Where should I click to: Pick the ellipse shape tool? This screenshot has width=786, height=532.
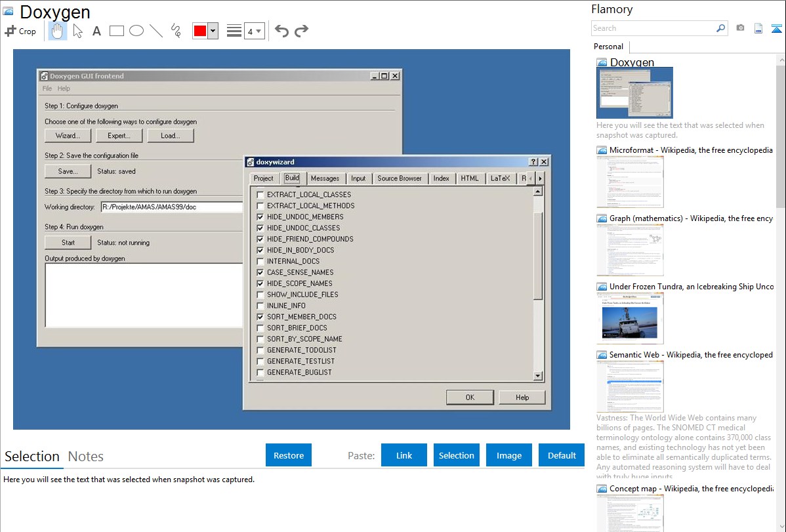(x=136, y=31)
